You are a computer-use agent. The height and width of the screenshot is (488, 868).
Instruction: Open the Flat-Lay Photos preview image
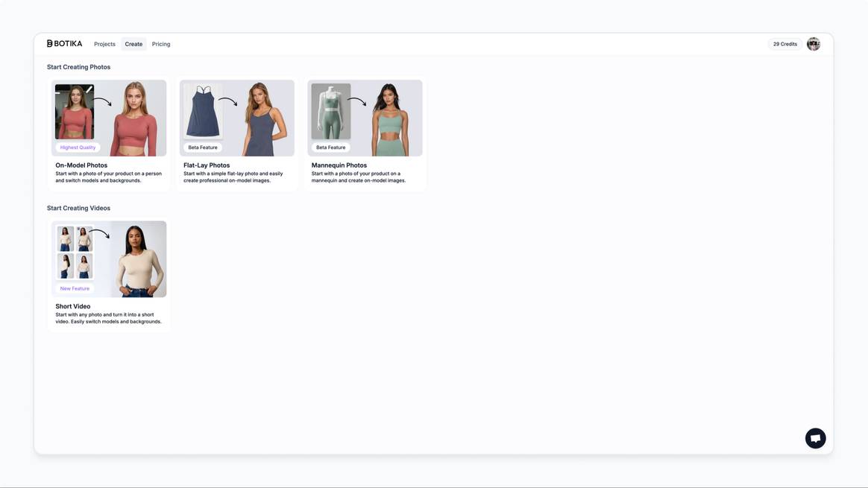tap(237, 118)
